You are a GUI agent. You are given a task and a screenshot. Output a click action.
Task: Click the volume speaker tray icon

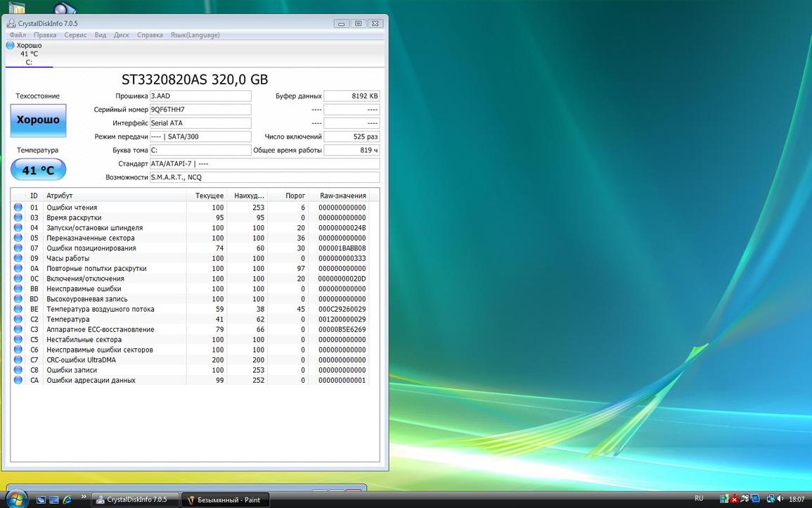780,499
